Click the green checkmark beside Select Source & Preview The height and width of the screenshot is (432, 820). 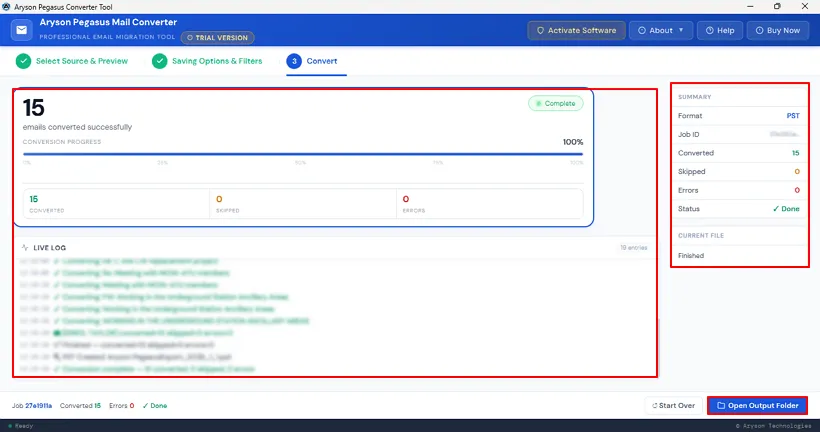click(x=23, y=61)
